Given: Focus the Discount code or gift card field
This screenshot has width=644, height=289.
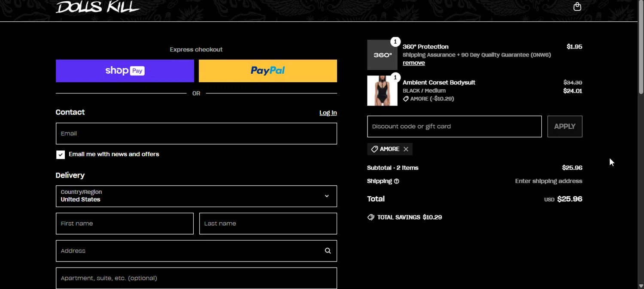Looking at the screenshot, I should 454,126.
